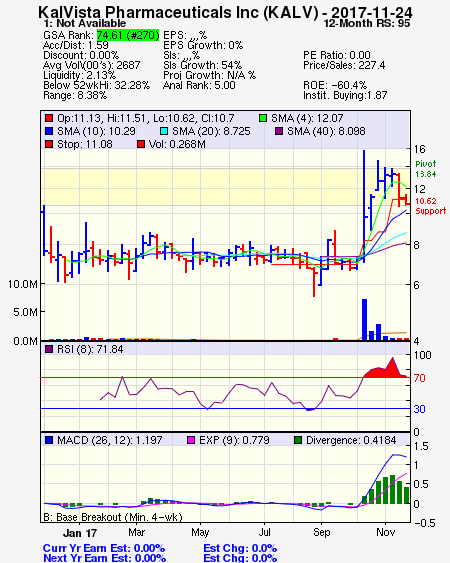Click the B: Base Breakout (Min. 4-wk) note

click(113, 517)
